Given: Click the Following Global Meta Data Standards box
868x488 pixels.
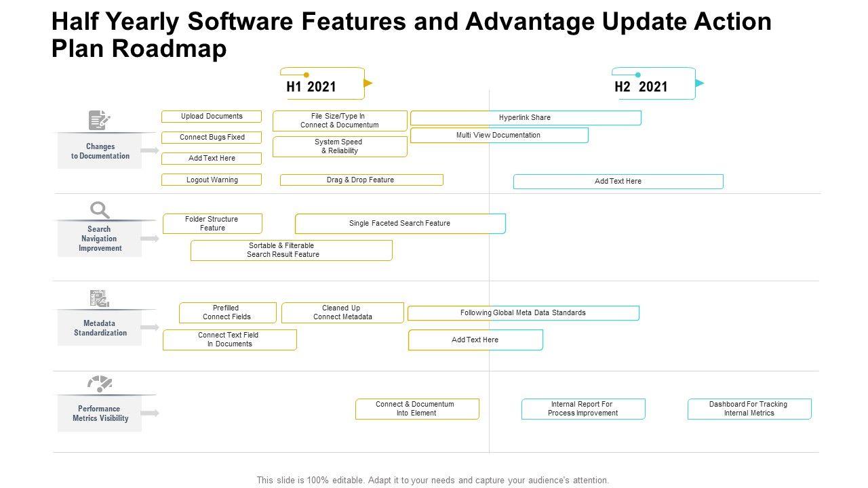Looking at the screenshot, I should (524, 313).
